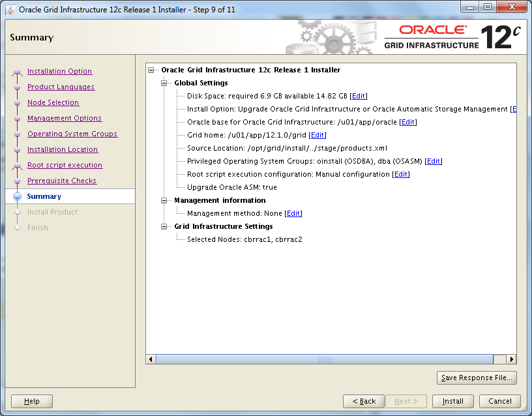The width and height of the screenshot is (532, 416).
Task: Go to the Installation Option step
Action: coord(60,71)
